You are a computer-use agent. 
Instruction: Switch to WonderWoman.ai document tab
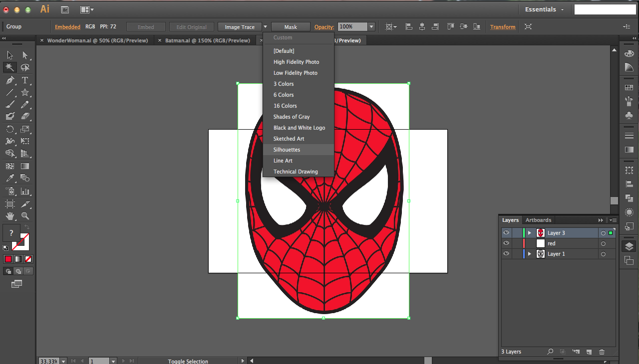tap(97, 40)
